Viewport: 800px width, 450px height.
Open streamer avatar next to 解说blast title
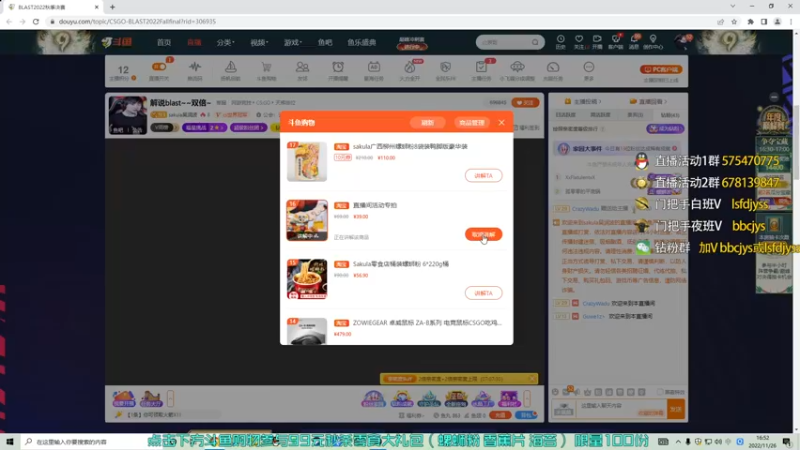pos(128,115)
